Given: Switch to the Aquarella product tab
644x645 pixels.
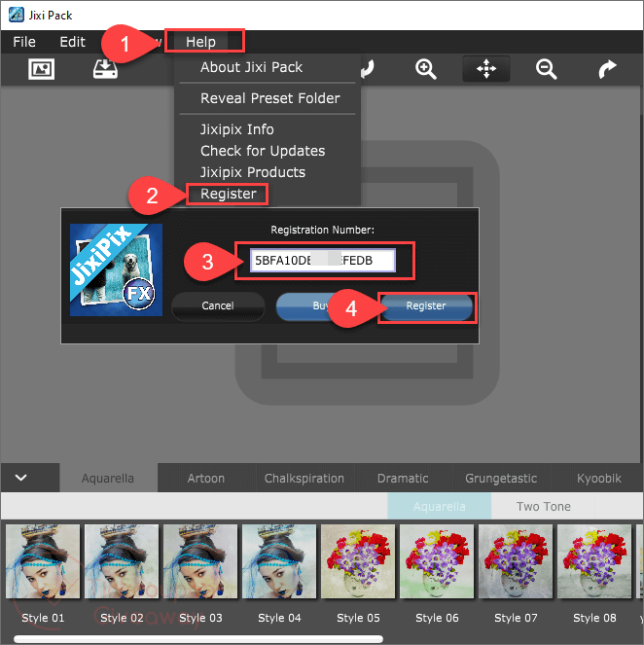Looking at the screenshot, I should 108,478.
